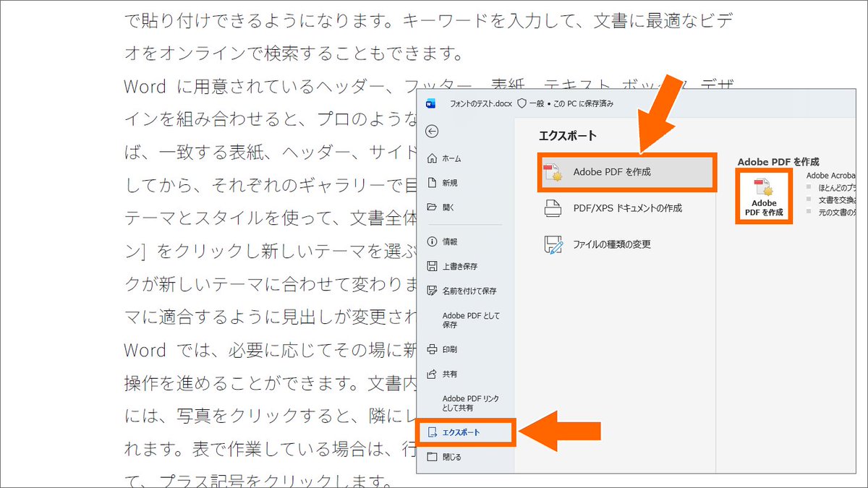Click the printer icon beside 印刷
This screenshot has height=488, width=868.
[433, 349]
